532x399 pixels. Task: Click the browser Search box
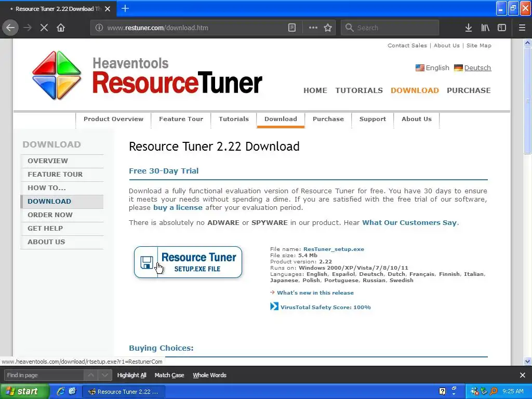coord(390,28)
